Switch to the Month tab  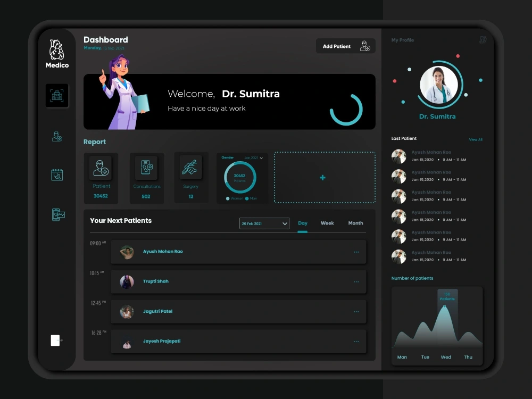point(355,223)
